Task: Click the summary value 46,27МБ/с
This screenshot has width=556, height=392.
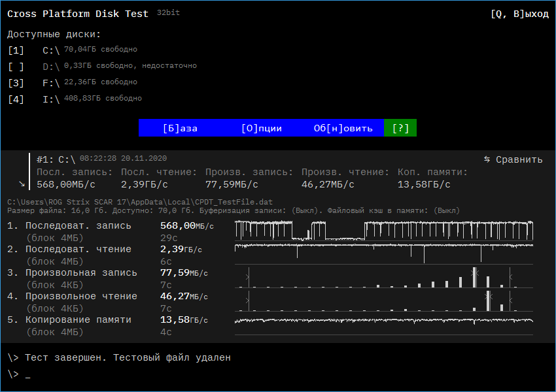Action: 328,184
